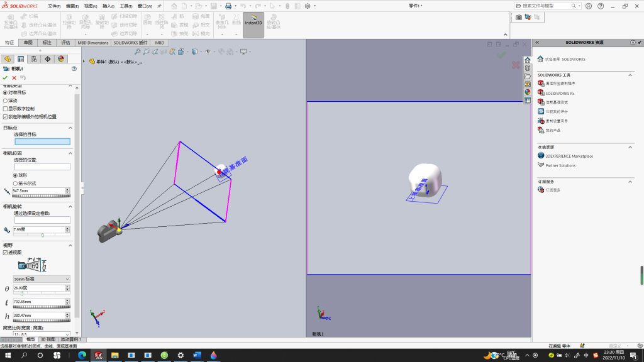
Task: Confirm camera with green checkmark
Action: tap(5, 77)
